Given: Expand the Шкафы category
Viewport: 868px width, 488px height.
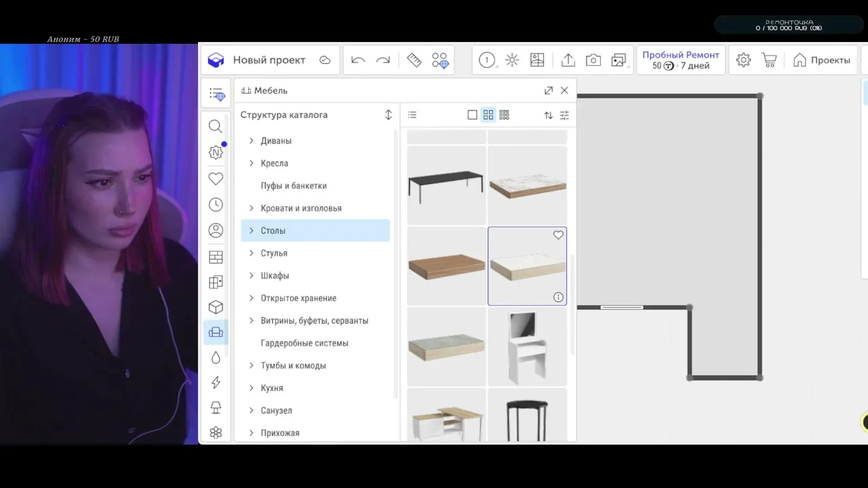Looking at the screenshot, I should 252,275.
